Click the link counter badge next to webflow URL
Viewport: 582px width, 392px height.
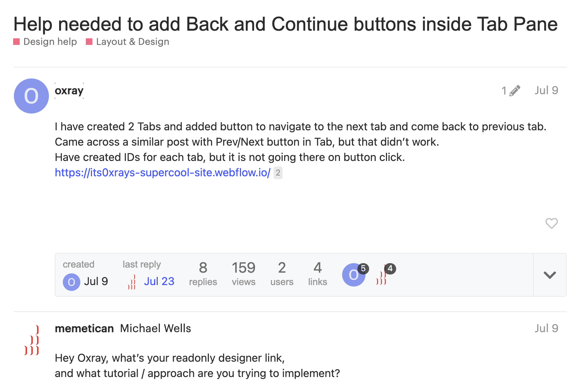click(277, 173)
